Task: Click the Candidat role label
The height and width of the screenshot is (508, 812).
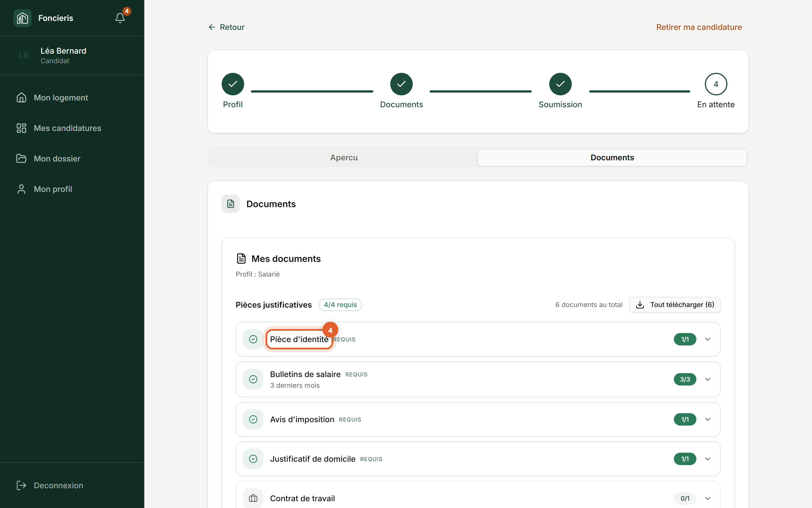Action: [55, 61]
